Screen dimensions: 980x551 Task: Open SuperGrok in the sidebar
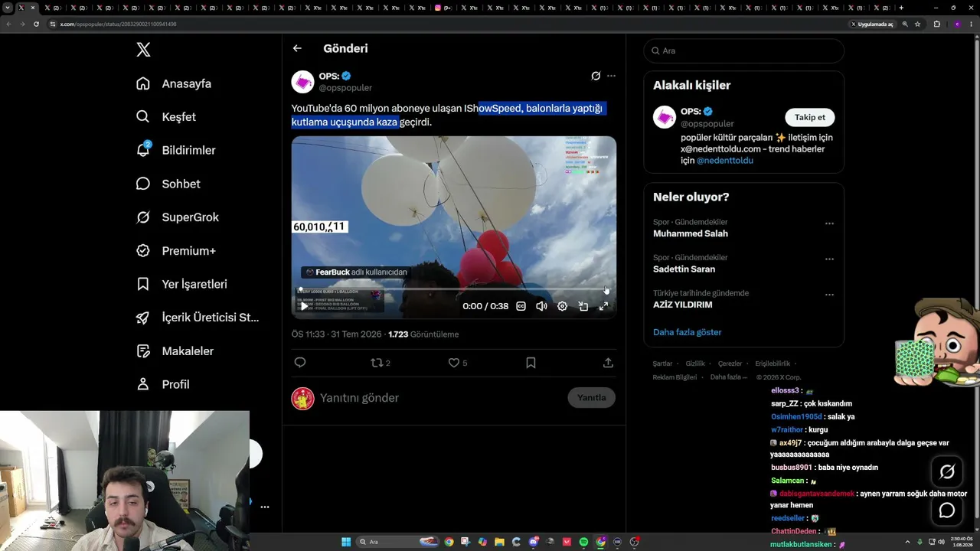[178, 217]
